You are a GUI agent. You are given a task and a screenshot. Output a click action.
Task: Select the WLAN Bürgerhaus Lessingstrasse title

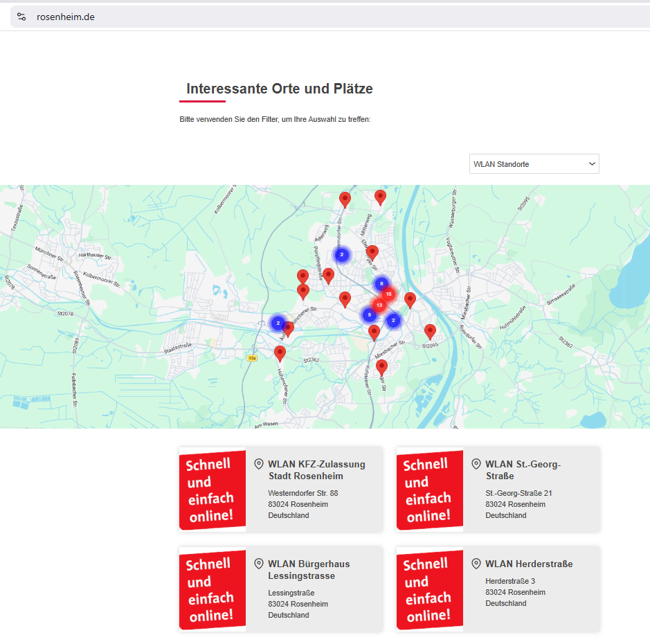pyautogui.click(x=309, y=570)
